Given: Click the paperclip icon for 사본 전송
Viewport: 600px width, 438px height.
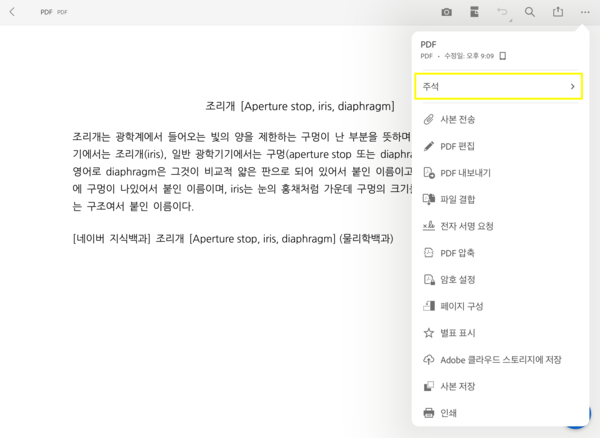Looking at the screenshot, I should coord(429,119).
